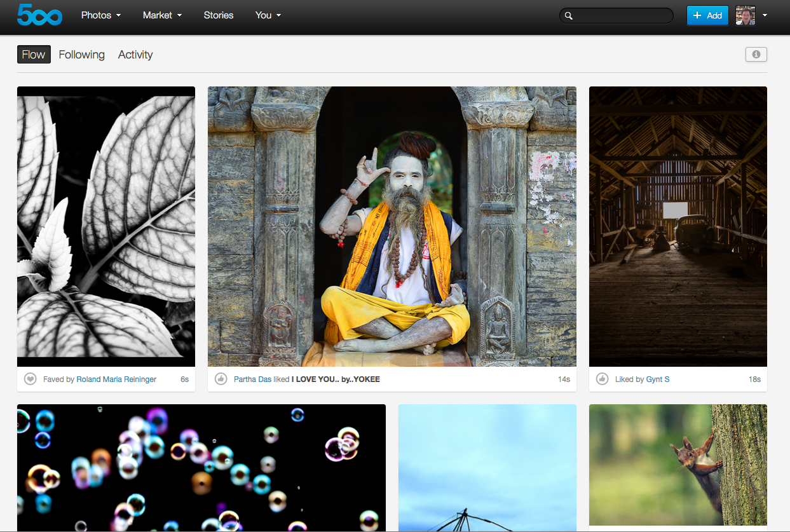Expand the Market dropdown menu
Viewport: 790px width, 532px height.
coord(162,15)
